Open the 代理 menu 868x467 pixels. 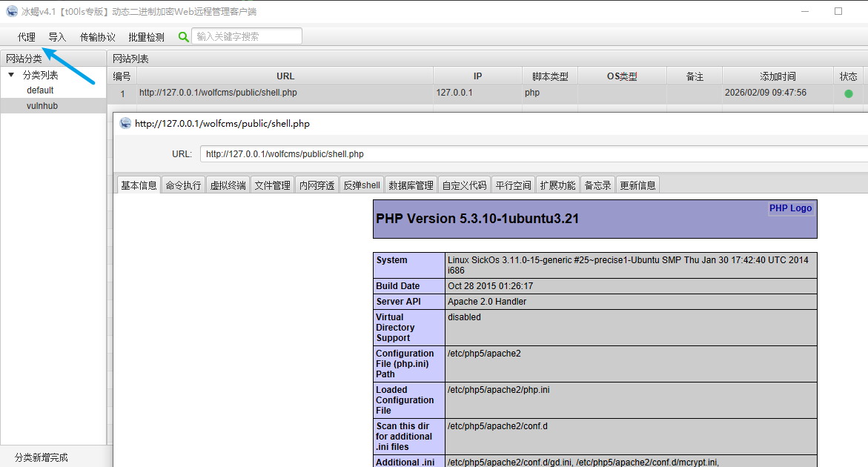pos(26,37)
